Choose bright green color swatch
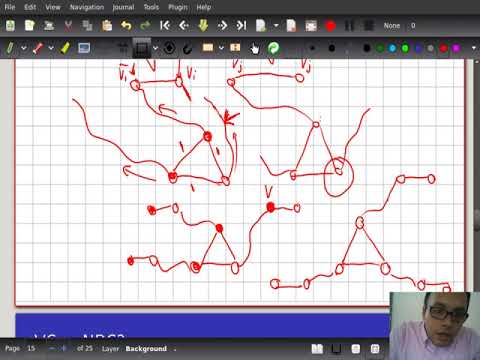The height and width of the screenshot is (360, 480). click(x=405, y=48)
